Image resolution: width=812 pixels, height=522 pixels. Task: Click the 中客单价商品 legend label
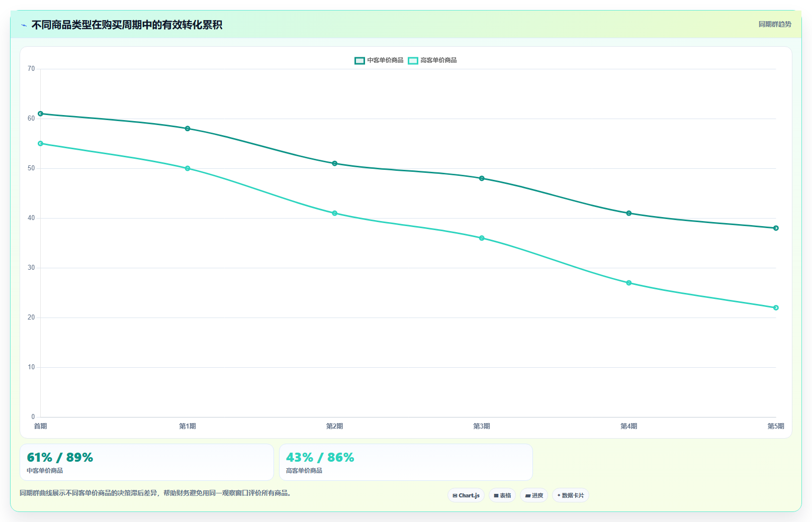coord(385,60)
